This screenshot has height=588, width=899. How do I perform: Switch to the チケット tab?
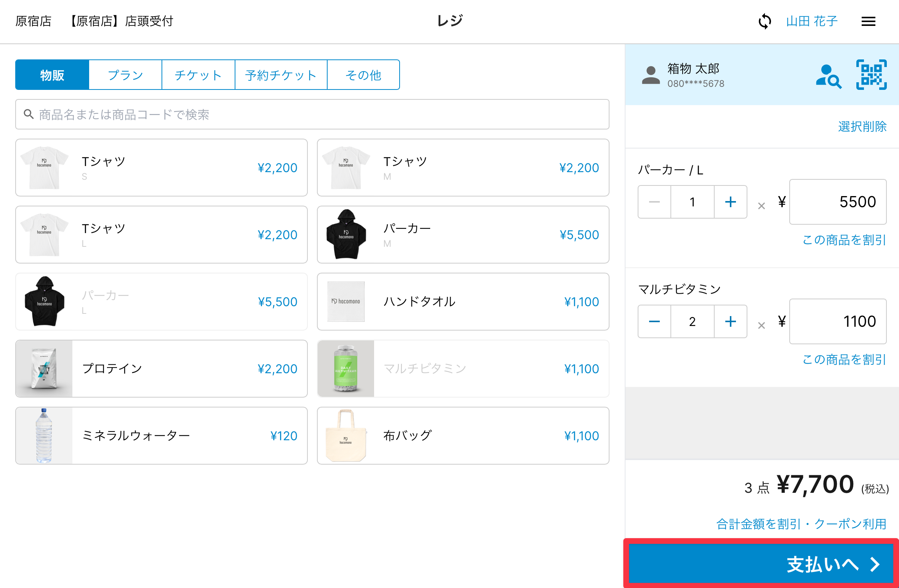198,75
